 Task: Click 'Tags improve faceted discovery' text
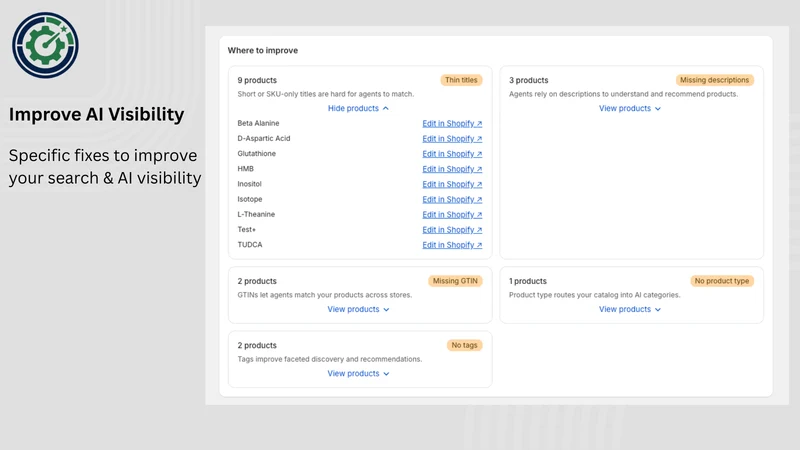pos(330,359)
